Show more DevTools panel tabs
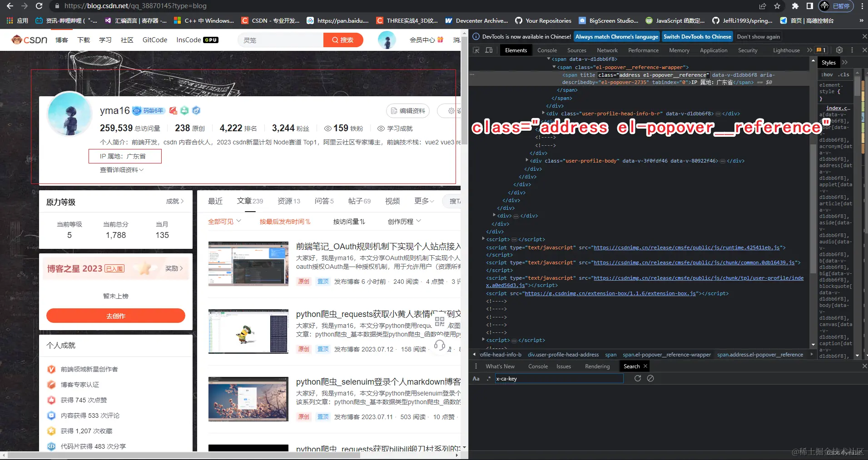The width and height of the screenshot is (868, 460). [809, 50]
